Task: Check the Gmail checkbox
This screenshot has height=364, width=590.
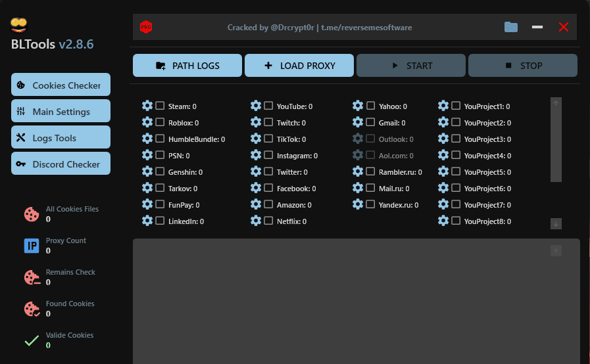Action: [370, 122]
